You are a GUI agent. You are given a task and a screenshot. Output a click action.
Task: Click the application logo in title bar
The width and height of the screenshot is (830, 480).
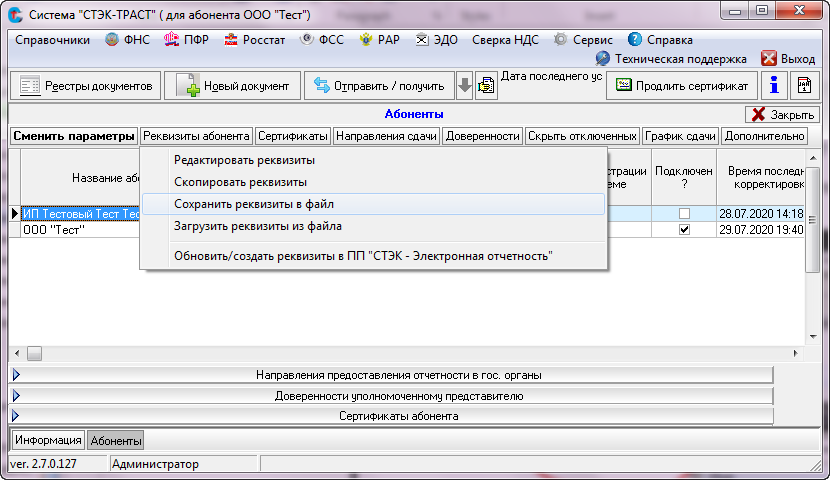pyautogui.click(x=15, y=15)
